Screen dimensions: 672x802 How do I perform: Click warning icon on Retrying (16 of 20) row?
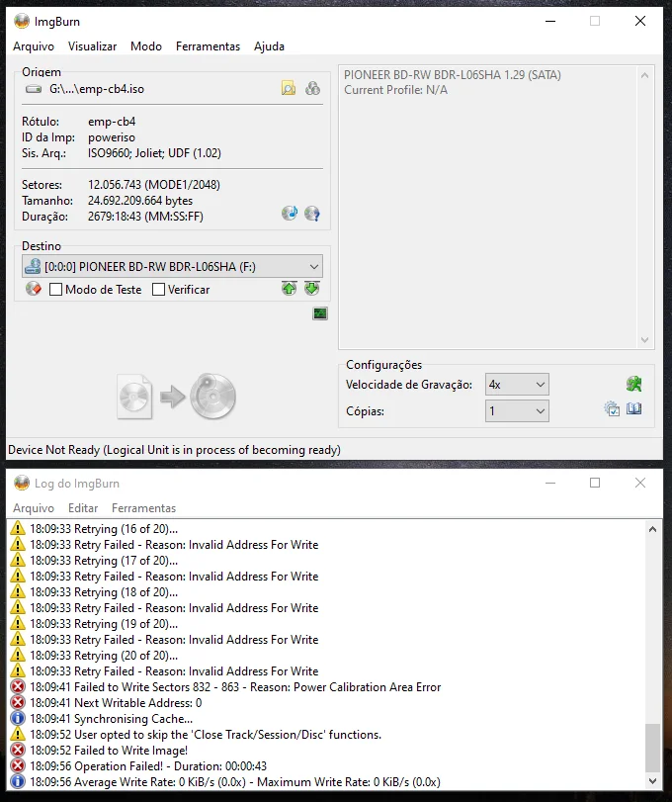pyautogui.click(x=18, y=528)
